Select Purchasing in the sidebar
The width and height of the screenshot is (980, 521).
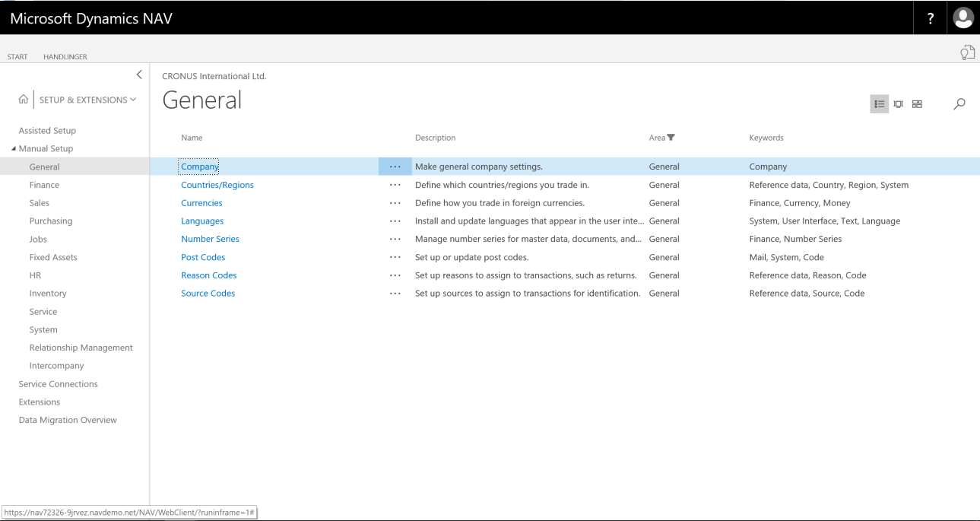(x=51, y=221)
